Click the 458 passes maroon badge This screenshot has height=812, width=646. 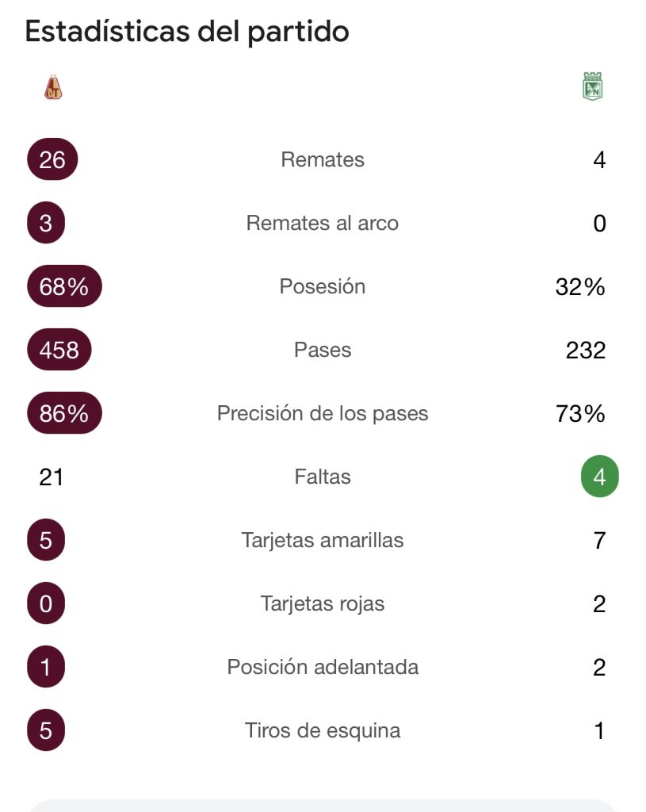pyautogui.click(x=59, y=350)
